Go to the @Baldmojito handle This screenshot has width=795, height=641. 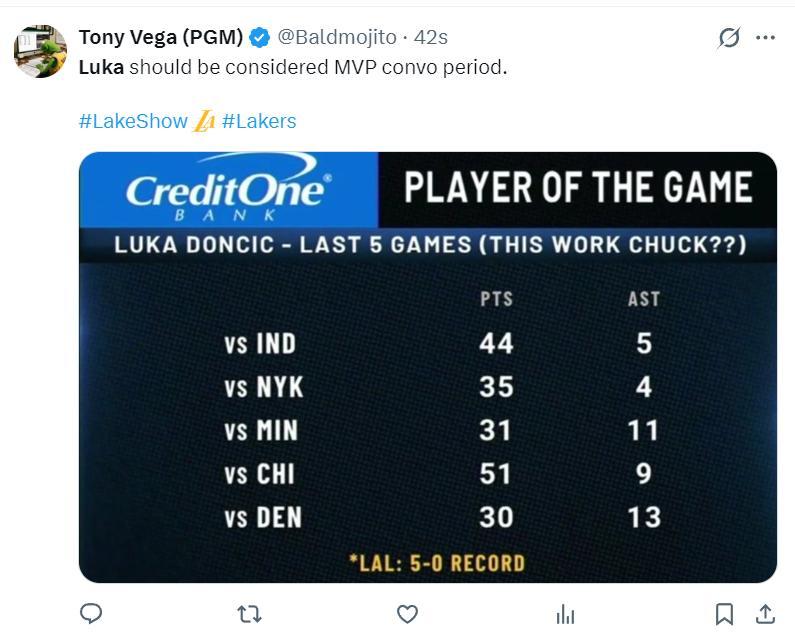(x=335, y=38)
